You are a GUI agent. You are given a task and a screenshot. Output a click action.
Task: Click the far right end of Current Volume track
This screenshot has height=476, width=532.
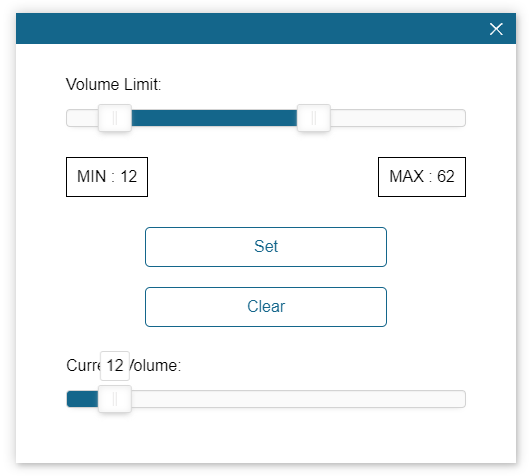(x=462, y=399)
